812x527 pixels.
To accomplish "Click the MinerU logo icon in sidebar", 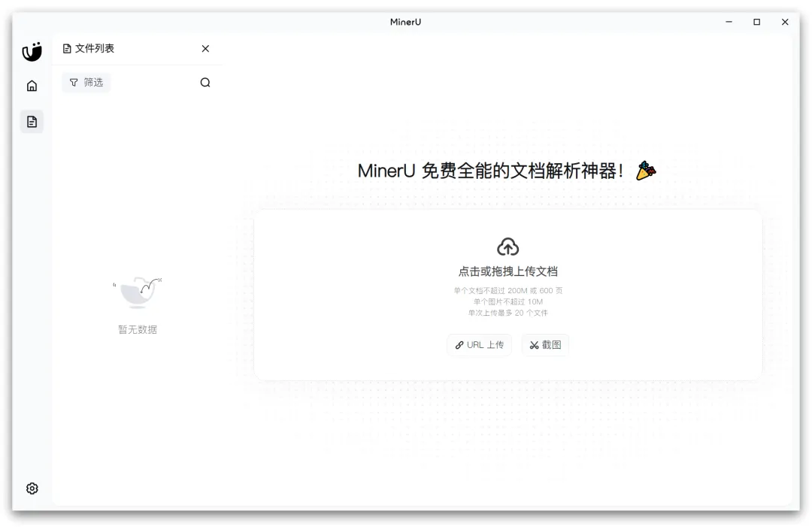I will (x=32, y=52).
